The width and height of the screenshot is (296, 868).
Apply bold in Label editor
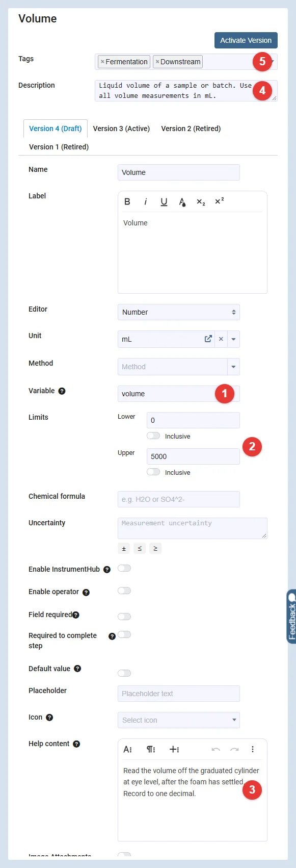[127, 201]
